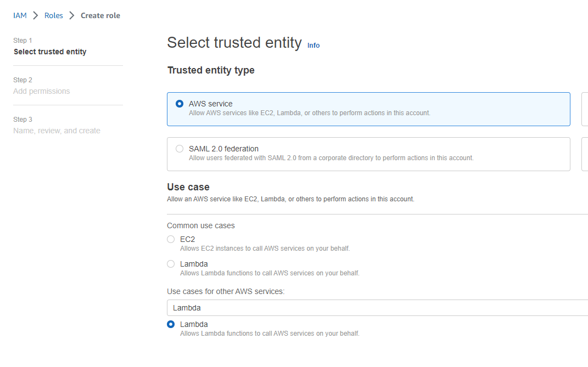The width and height of the screenshot is (588, 367).
Task: Click the Info link beside the heading
Action: pos(313,46)
